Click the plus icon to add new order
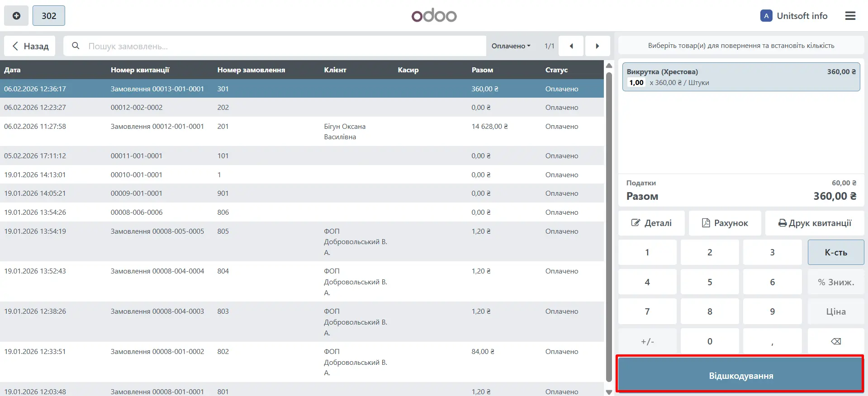868x396 pixels. [16, 16]
